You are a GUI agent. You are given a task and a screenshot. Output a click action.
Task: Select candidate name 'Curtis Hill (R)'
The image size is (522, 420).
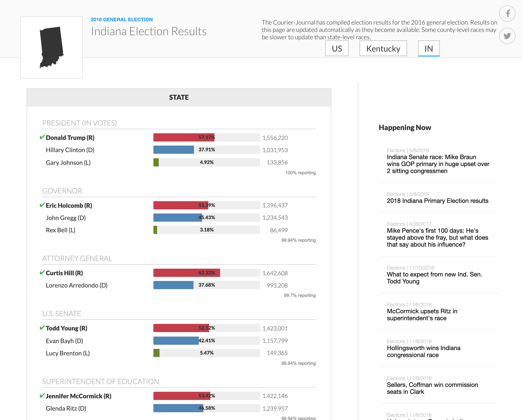(x=64, y=273)
